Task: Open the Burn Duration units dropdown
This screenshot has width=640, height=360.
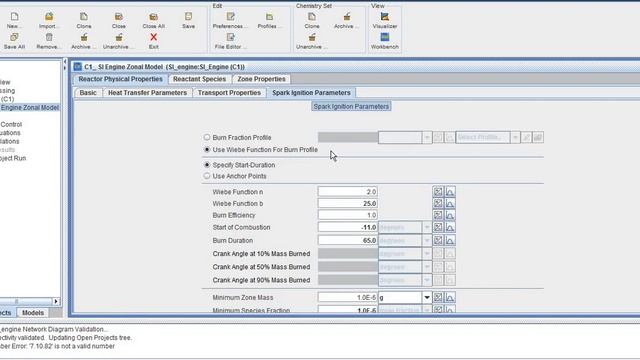Action: click(x=427, y=240)
